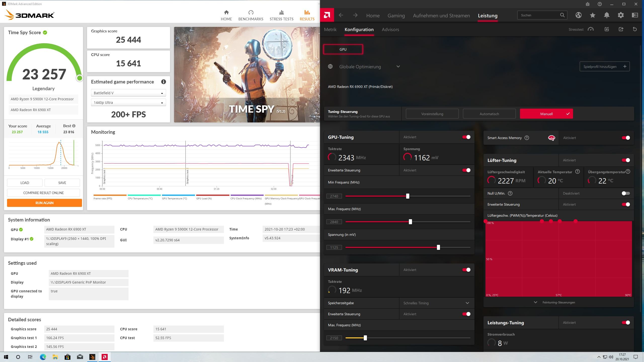
Task: Click the search magnifier icon in Radeon Software
Action: click(x=562, y=15)
